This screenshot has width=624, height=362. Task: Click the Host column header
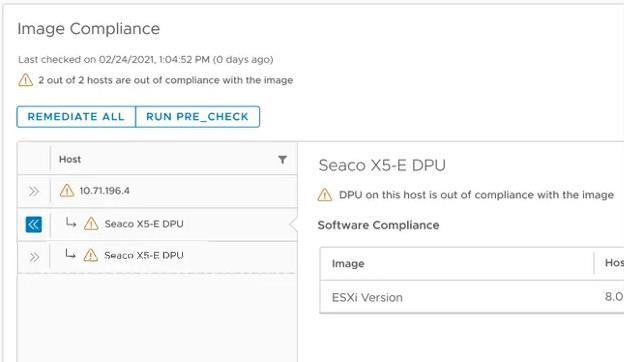pos(70,159)
